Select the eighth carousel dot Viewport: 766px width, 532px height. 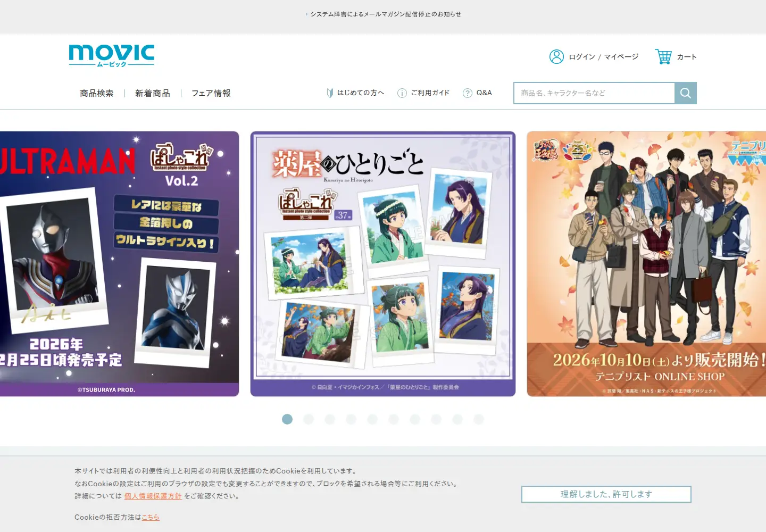point(436,419)
